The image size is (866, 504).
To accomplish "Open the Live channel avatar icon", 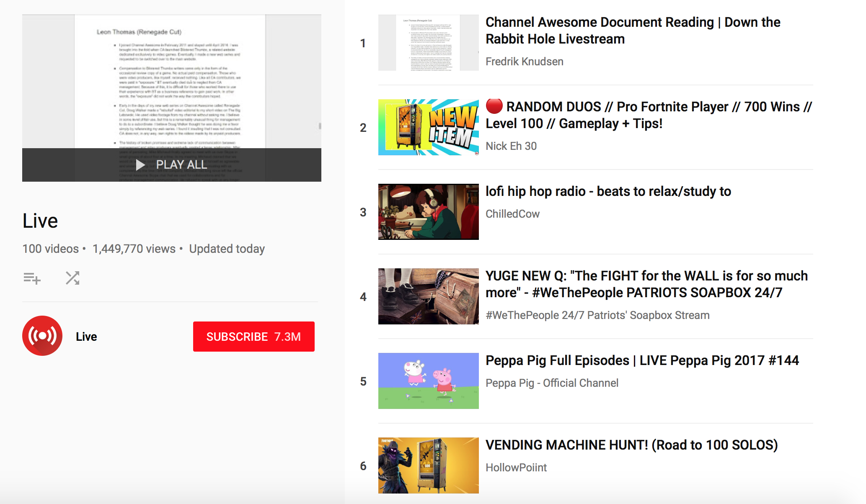I will [42, 336].
